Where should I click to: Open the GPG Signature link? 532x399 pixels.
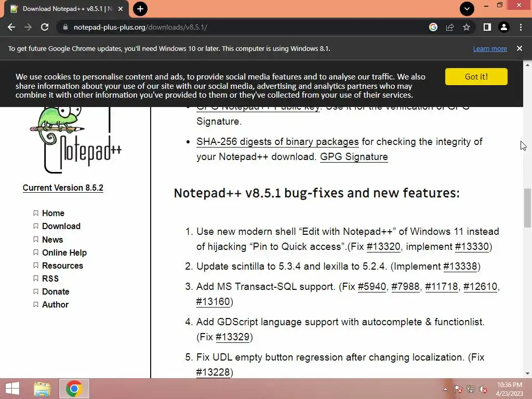(354, 157)
